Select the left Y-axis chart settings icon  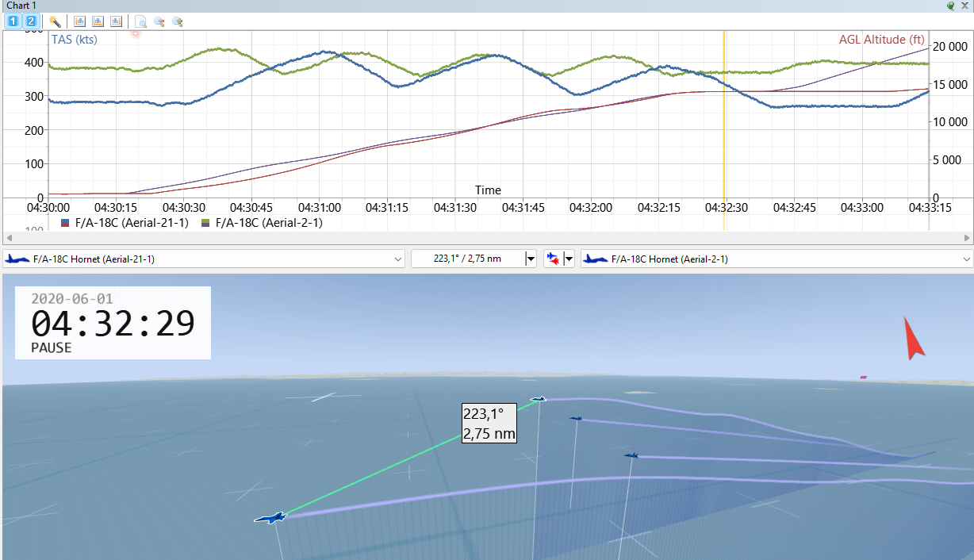click(80, 21)
